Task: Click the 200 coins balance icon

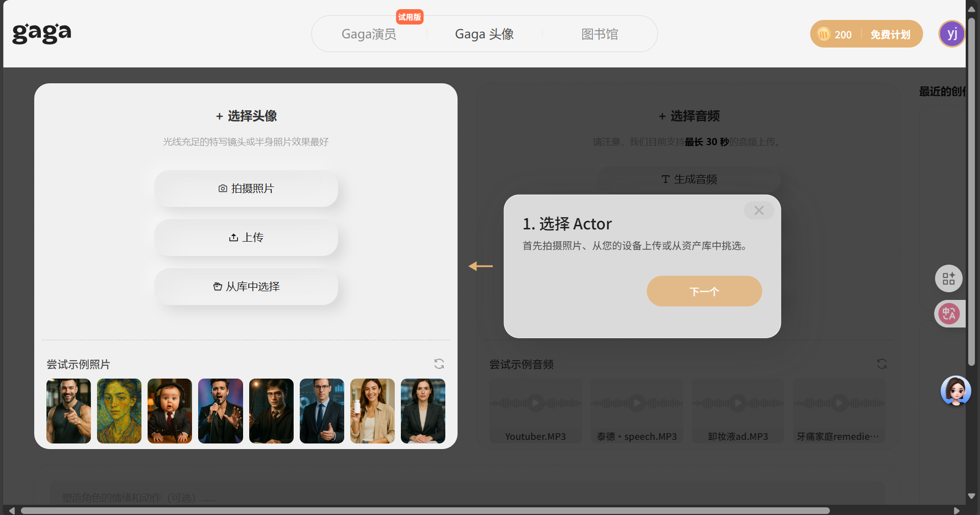Action: pyautogui.click(x=824, y=34)
